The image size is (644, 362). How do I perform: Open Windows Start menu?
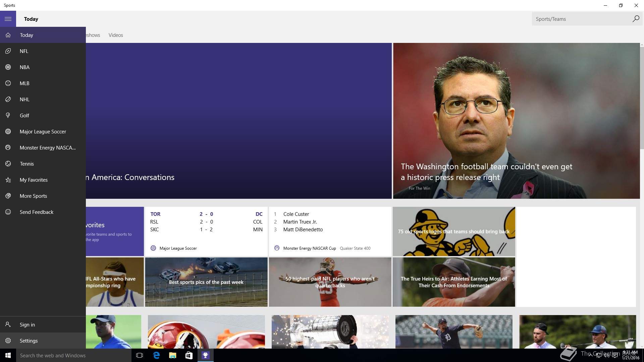click(x=8, y=355)
